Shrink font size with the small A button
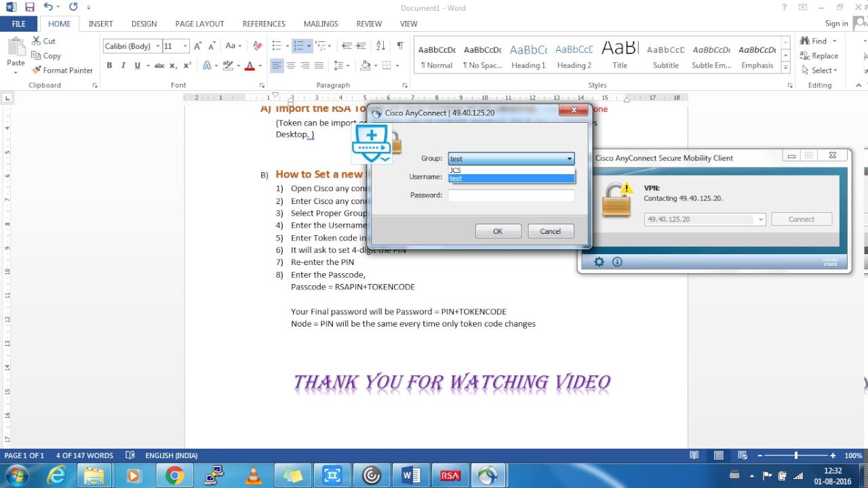This screenshot has width=868, height=488. pyautogui.click(x=212, y=46)
